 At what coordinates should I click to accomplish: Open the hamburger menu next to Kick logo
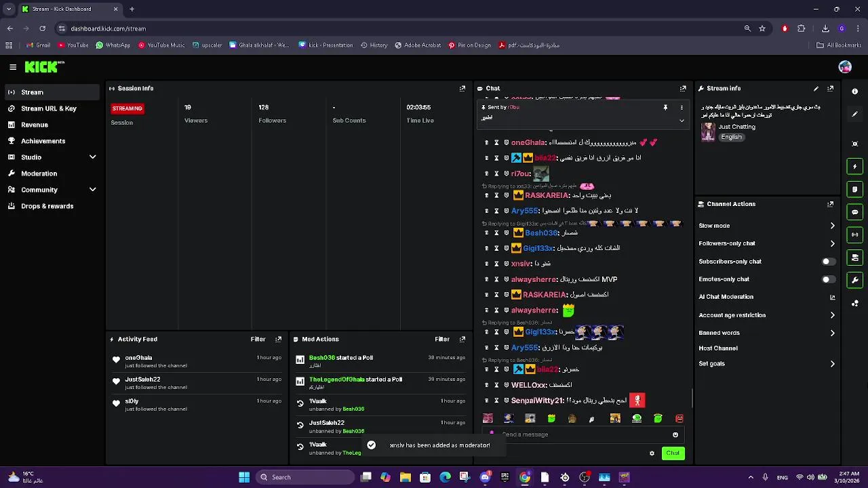pos(13,67)
